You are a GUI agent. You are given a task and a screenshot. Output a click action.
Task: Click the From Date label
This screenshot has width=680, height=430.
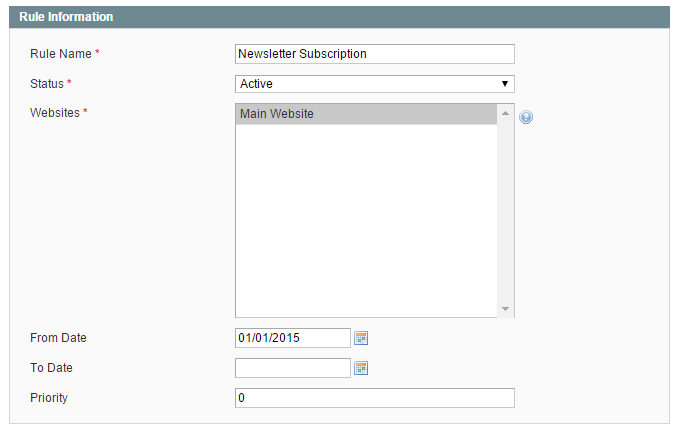[58, 338]
